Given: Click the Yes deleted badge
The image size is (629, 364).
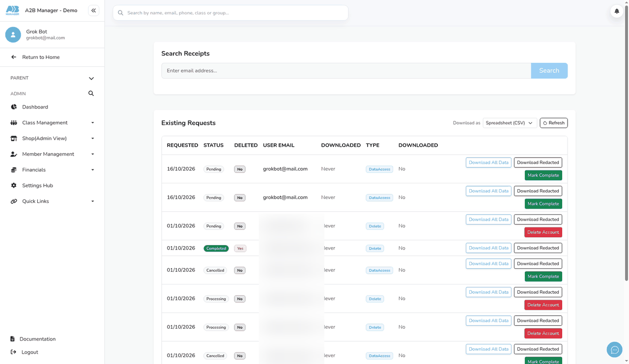Looking at the screenshot, I should coord(240,249).
